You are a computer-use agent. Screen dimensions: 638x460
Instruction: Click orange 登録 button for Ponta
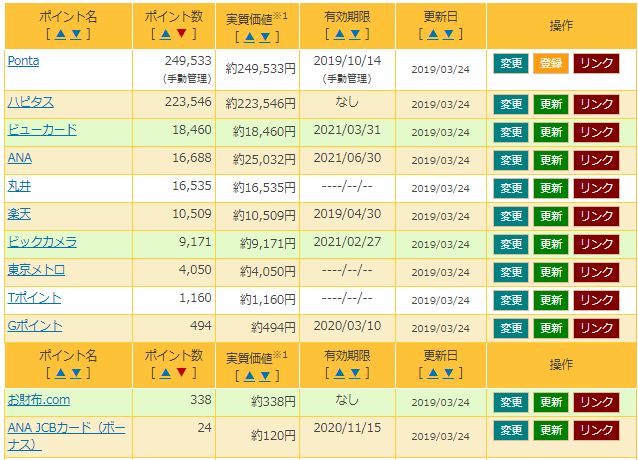pos(551,63)
